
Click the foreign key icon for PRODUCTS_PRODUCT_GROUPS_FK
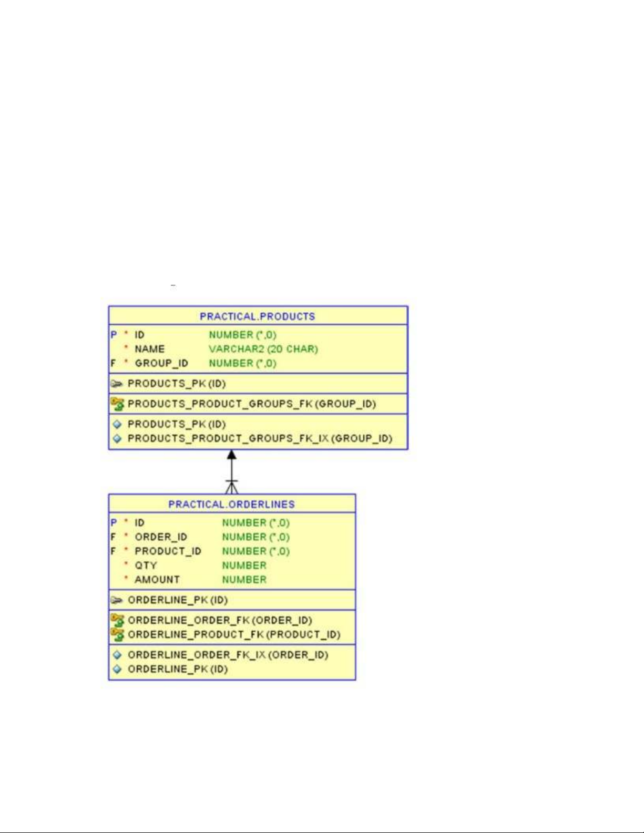click(x=117, y=404)
